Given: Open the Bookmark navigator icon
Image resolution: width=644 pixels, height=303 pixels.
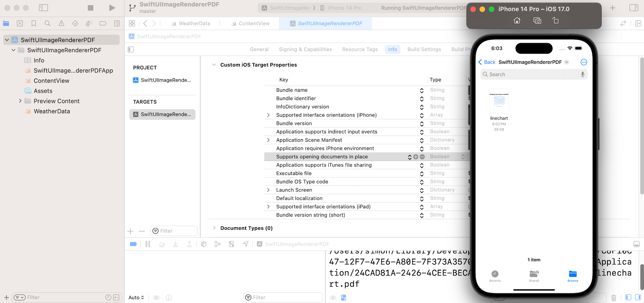Looking at the screenshot, I should click(34, 24).
